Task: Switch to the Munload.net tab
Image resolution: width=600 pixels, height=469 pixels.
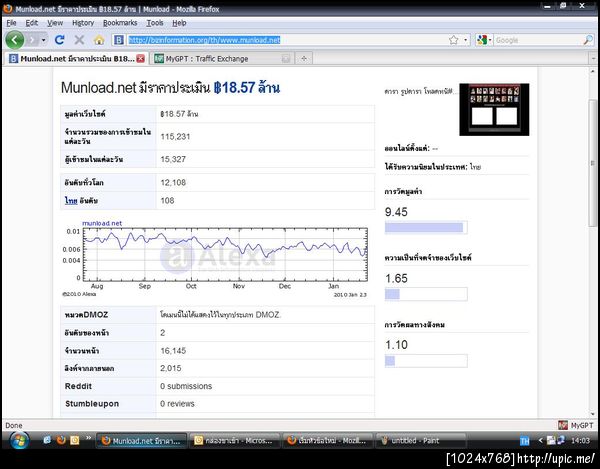Action: (x=76, y=59)
